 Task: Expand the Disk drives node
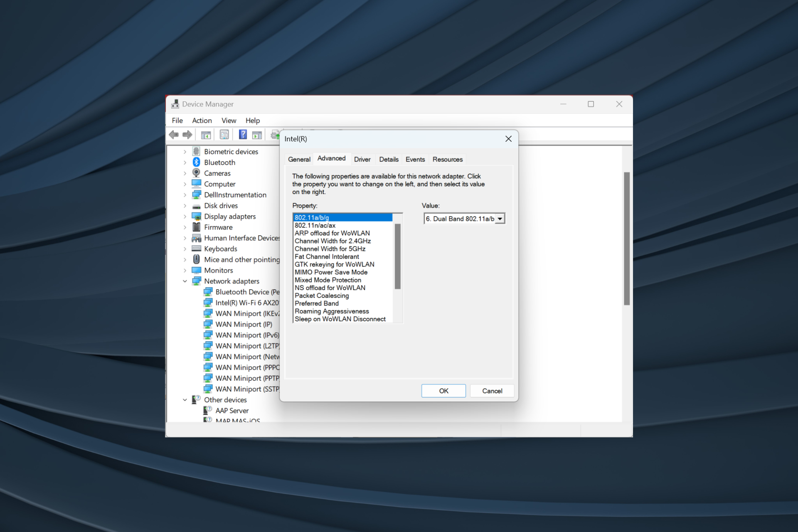(185, 206)
